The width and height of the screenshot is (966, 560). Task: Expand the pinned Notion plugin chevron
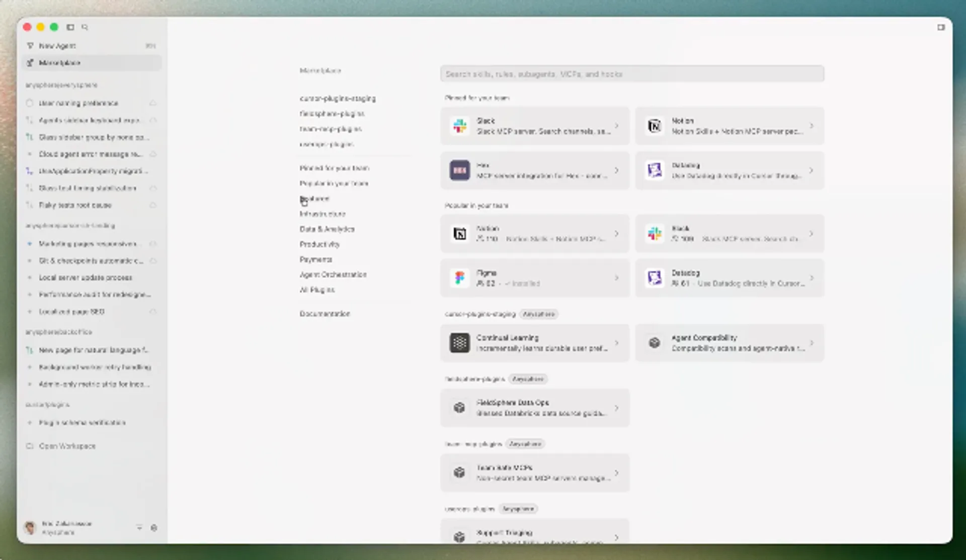click(811, 126)
